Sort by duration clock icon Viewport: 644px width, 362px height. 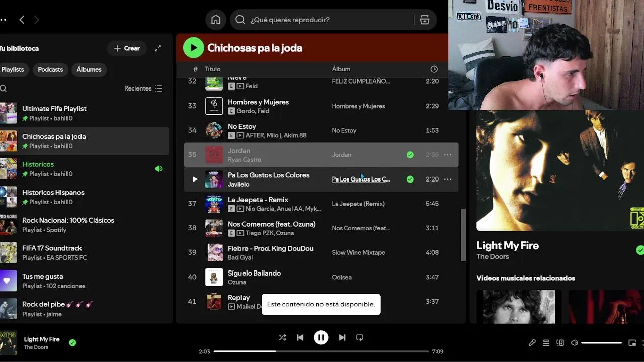[x=434, y=69]
